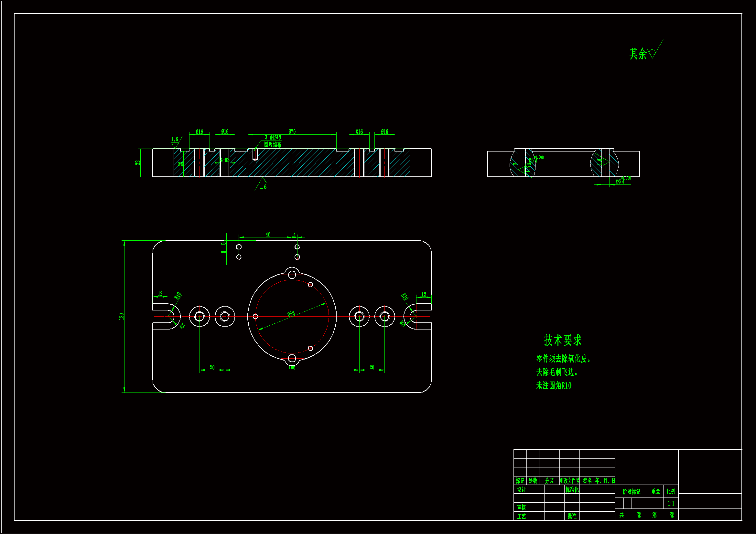756x534 pixels.
Task: Select the 技术要求 heading text
Action: pyautogui.click(x=562, y=340)
